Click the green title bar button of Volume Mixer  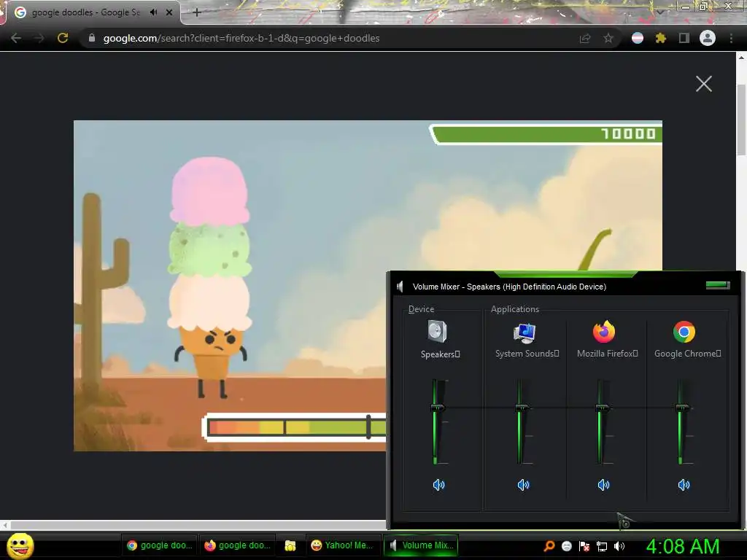click(718, 285)
